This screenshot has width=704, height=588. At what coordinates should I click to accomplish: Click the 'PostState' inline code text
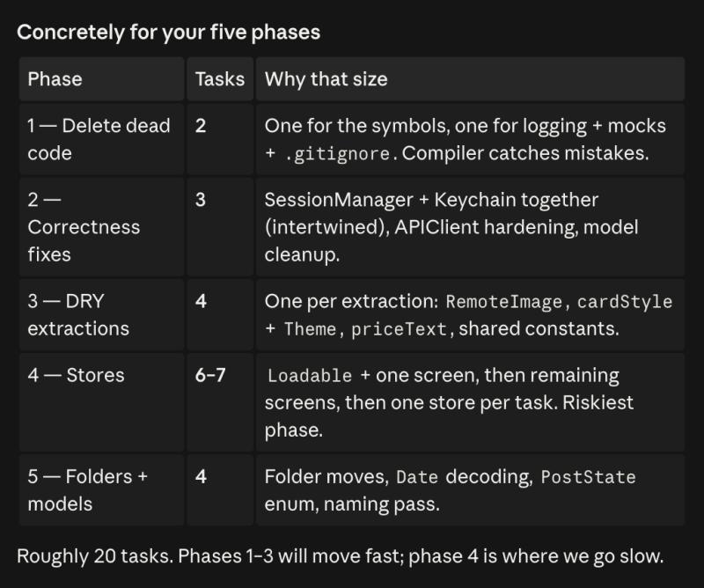(588, 477)
